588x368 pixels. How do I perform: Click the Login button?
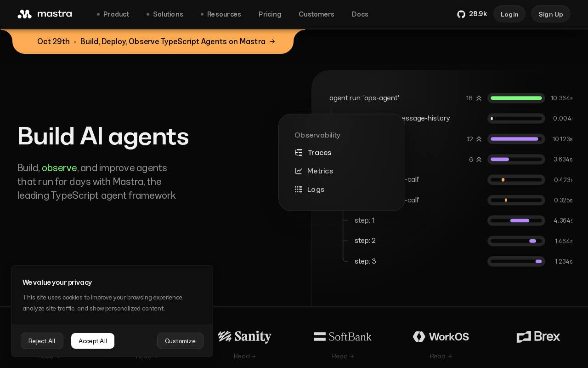pos(509,14)
